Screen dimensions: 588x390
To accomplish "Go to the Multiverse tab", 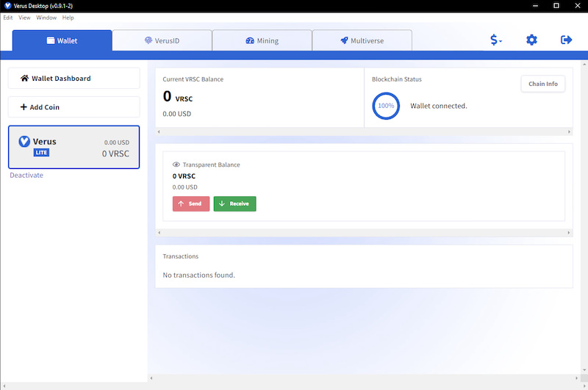I will (362, 40).
